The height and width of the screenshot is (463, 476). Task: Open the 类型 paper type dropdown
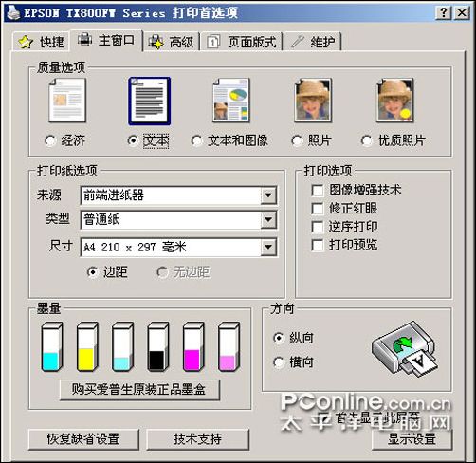[268, 219]
